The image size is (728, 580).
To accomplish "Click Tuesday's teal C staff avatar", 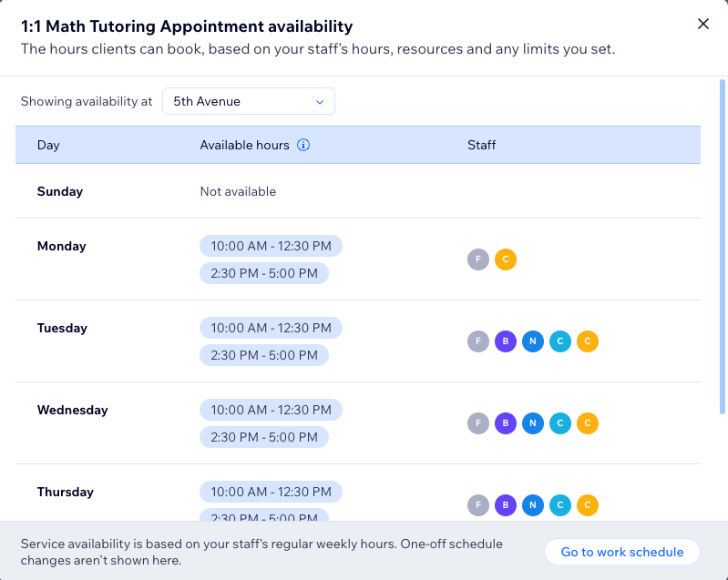I will (560, 341).
